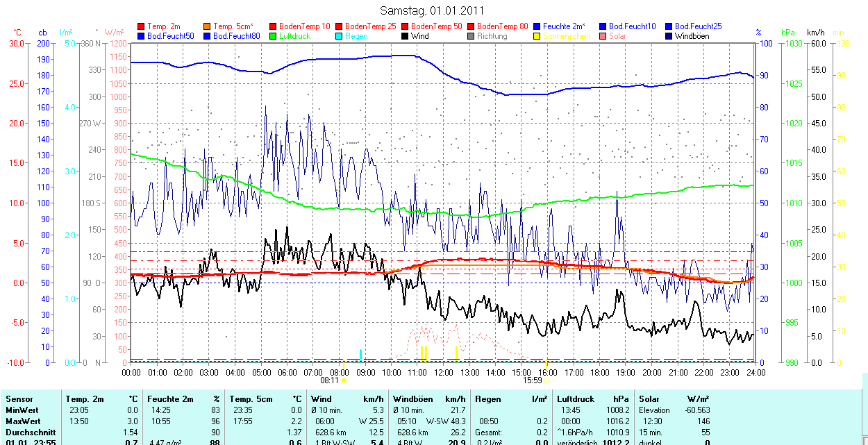The width and height of the screenshot is (868, 445).
Task: Click the Windböen legend label
Action: (692, 36)
